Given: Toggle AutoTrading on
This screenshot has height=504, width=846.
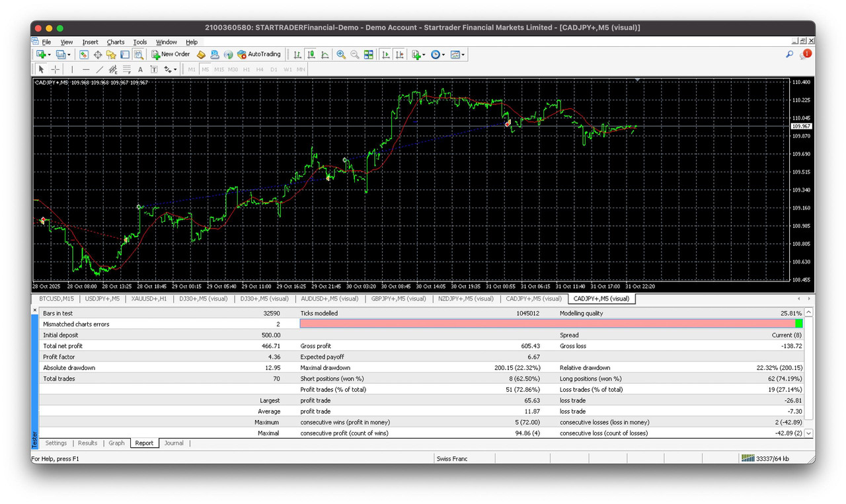Looking at the screenshot, I should pos(260,54).
